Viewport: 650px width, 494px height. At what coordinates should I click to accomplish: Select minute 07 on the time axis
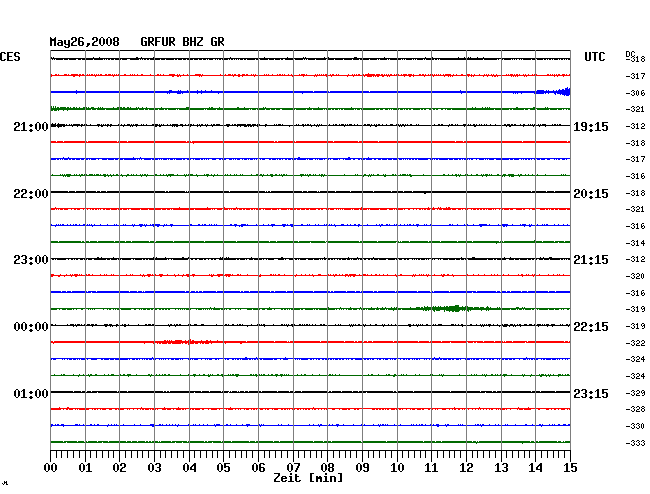pyautogui.click(x=293, y=468)
